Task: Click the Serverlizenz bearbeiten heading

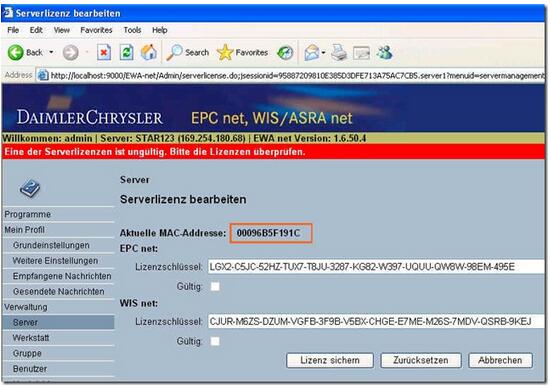Action: 183,200
